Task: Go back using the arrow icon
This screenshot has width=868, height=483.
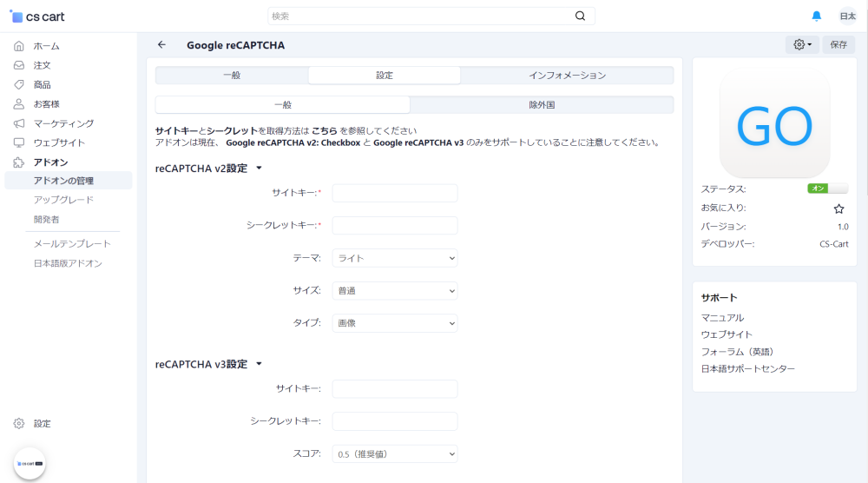Action: click(x=161, y=45)
